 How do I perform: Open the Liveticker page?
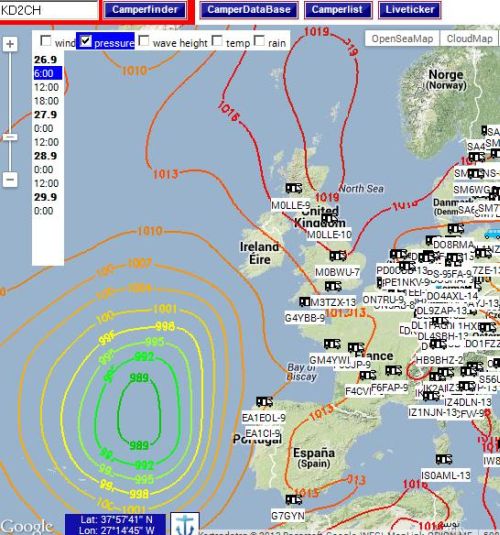410,10
